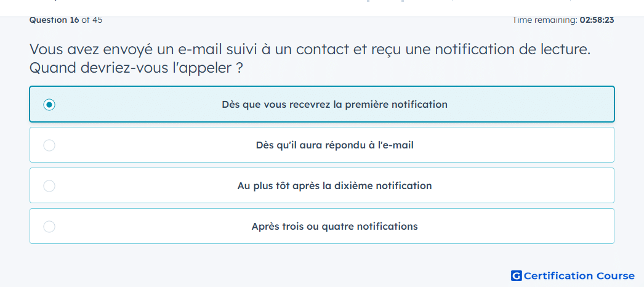Viewport: 644px width, 287px height.
Task: Click empty right side of highlighted 'première notification' card
Action: [534, 105]
